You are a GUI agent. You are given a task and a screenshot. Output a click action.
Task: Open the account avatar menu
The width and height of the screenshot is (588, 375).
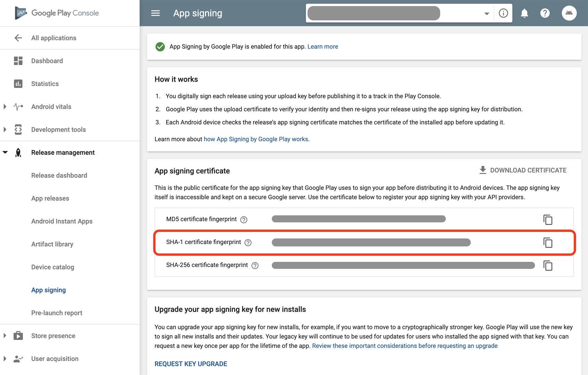click(x=569, y=13)
